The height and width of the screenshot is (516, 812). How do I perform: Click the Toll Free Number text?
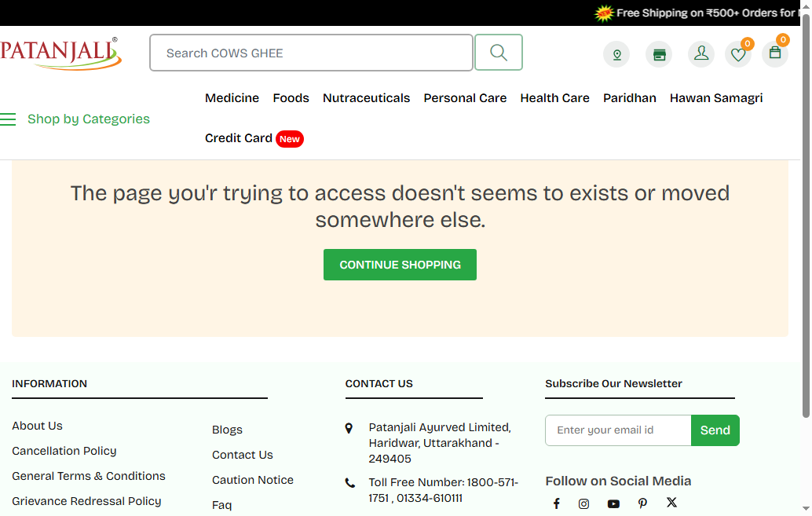coord(443,490)
